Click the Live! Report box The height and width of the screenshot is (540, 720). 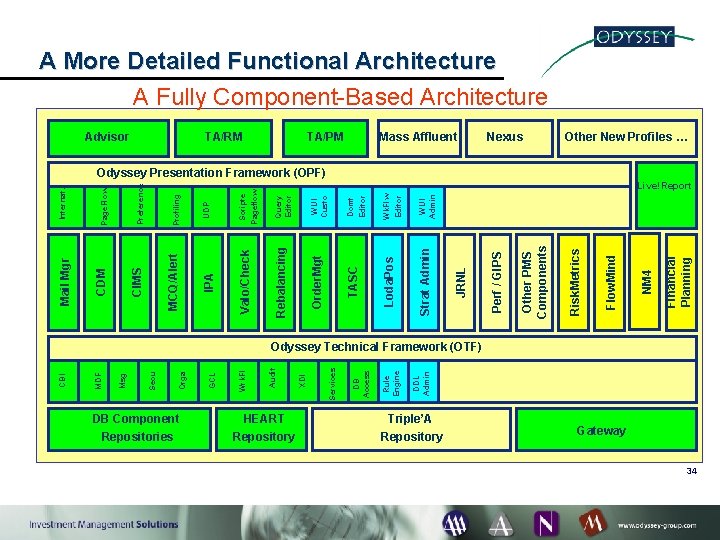pos(666,195)
